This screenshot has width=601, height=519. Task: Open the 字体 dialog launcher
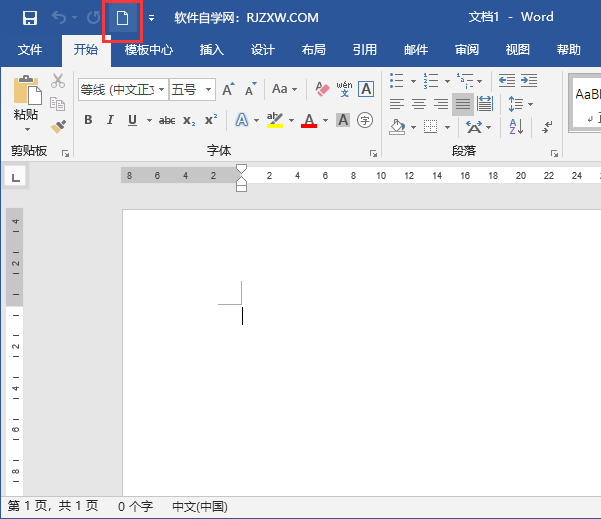coord(373,154)
